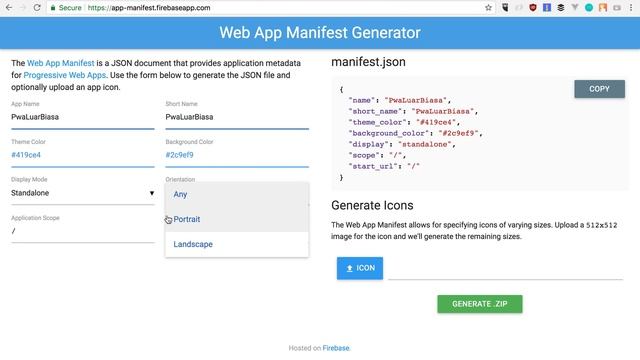640x360 pixels.
Task: Open the Buffer stacked-layers extension icon
Action: pyautogui.click(x=561, y=7)
